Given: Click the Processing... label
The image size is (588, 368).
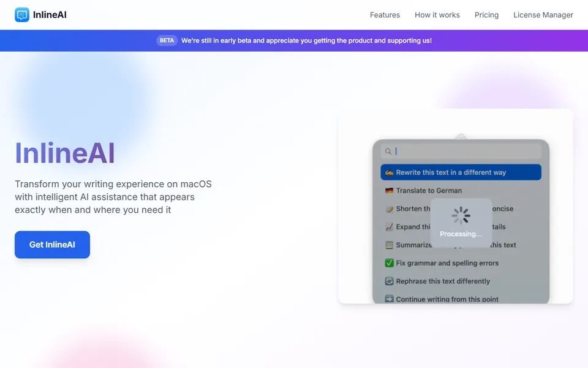Looking at the screenshot, I should [x=461, y=234].
